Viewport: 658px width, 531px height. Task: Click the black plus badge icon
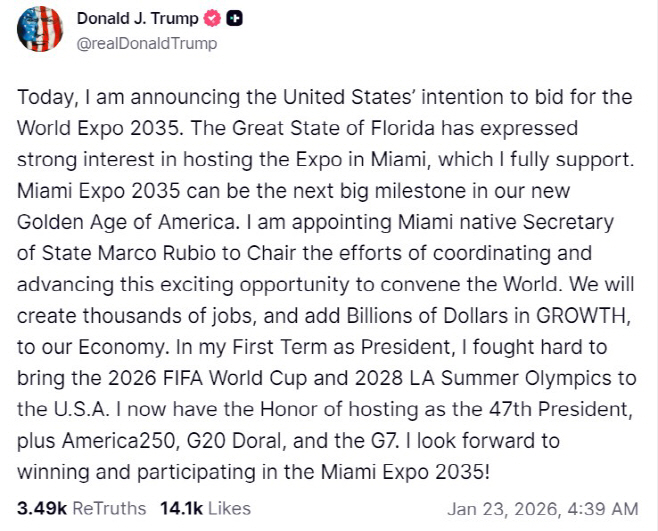coord(232,19)
